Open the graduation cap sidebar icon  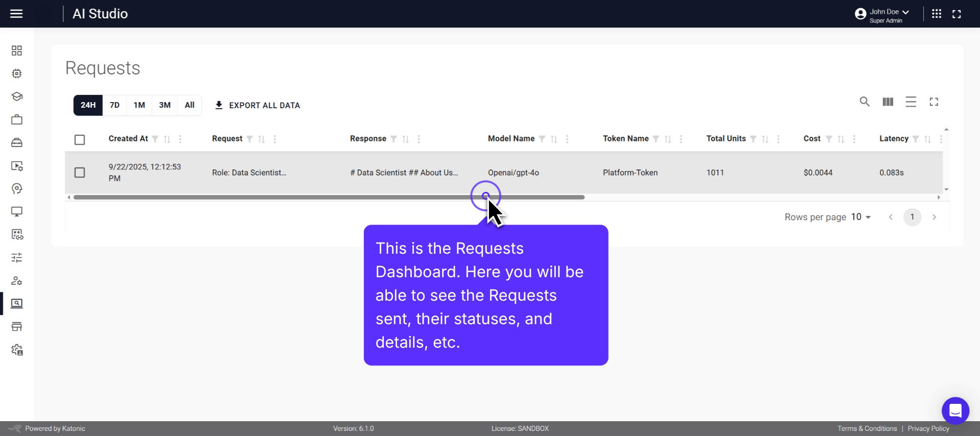pos(17,96)
